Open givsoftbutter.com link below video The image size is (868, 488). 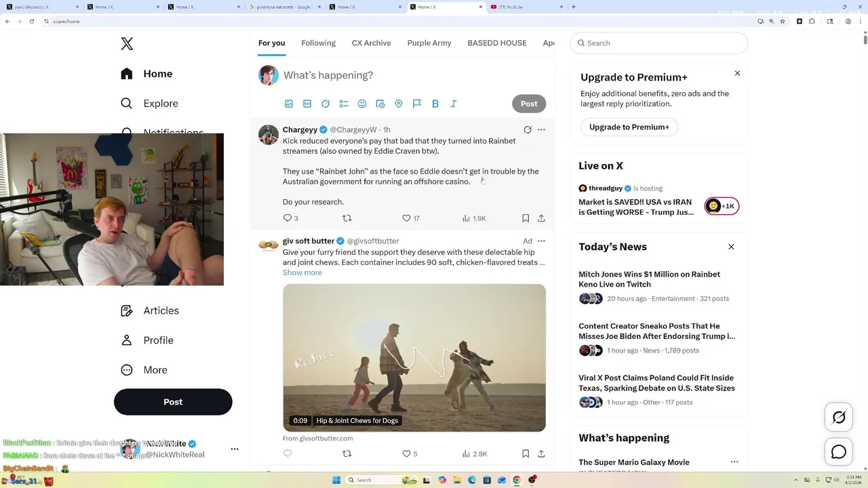click(317, 439)
